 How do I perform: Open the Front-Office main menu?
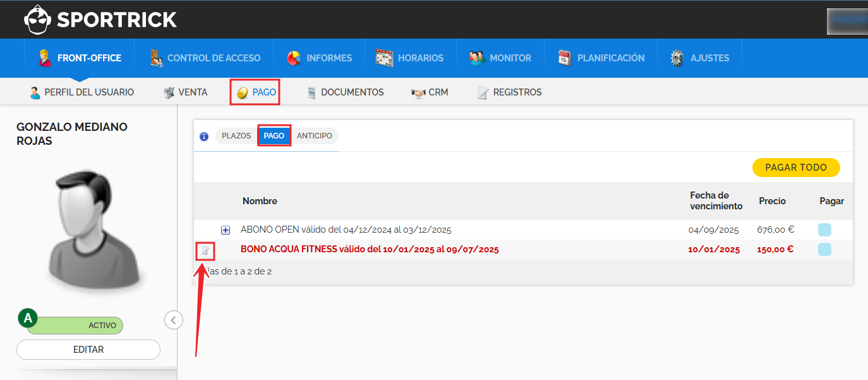click(80, 58)
